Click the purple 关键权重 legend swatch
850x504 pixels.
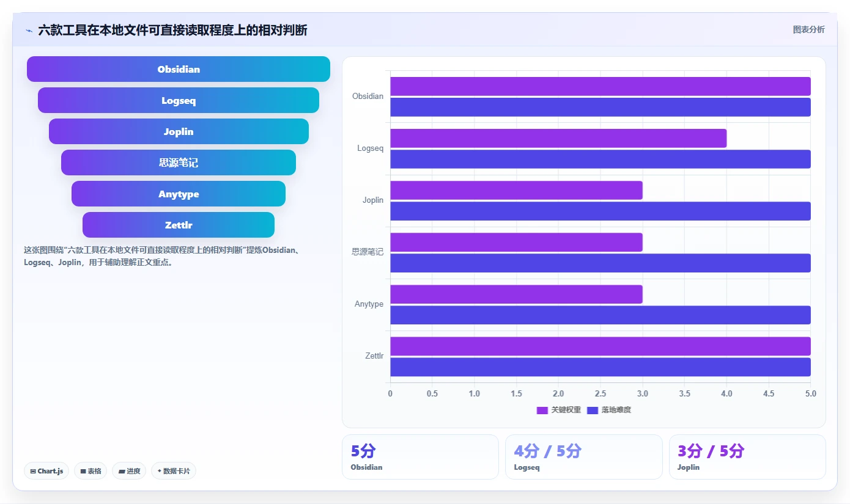(x=542, y=410)
